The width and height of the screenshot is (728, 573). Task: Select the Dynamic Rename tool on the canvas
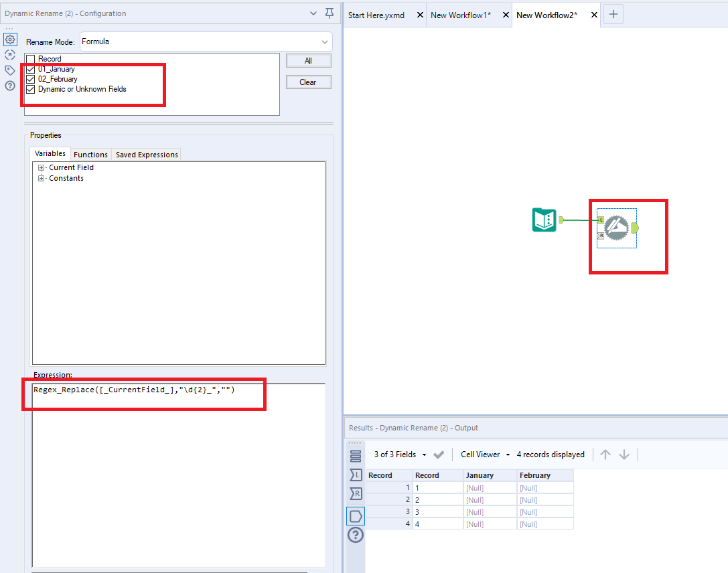pos(616,228)
